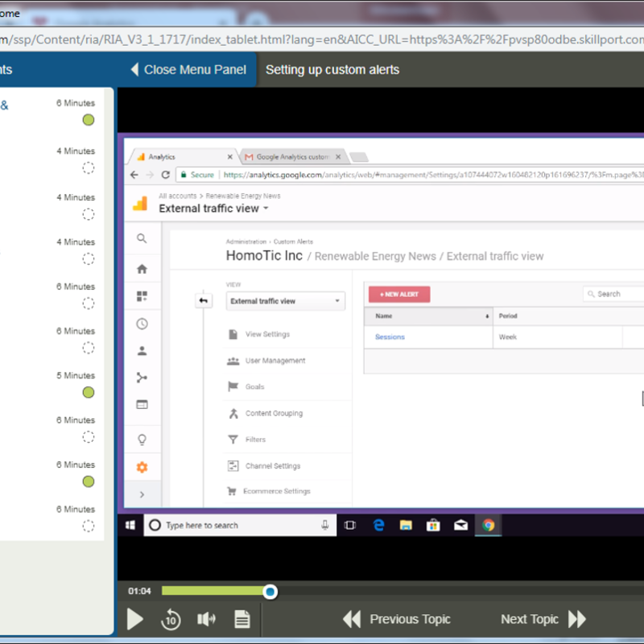Open the External traffic view dropdown in VIEW column
Viewport: 644px width, 644px height.
coord(286,301)
